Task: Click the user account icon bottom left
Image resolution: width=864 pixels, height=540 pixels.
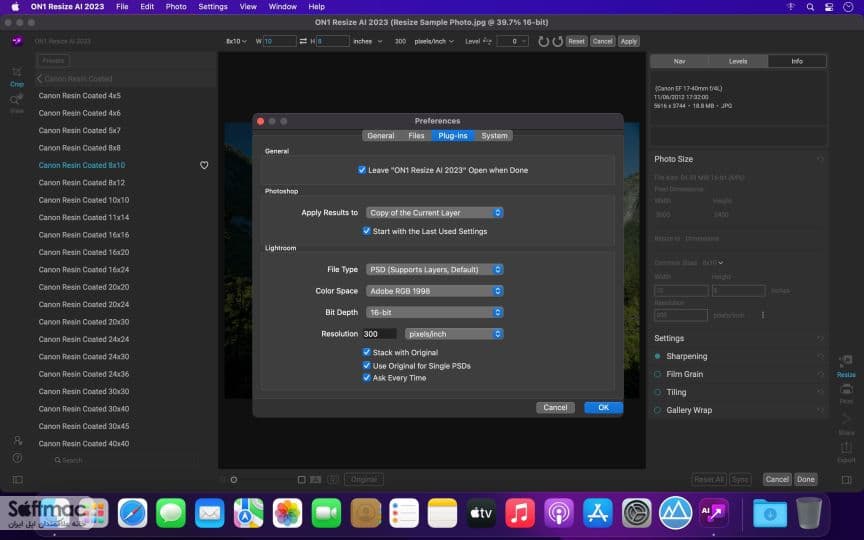Action: pyautogui.click(x=18, y=440)
